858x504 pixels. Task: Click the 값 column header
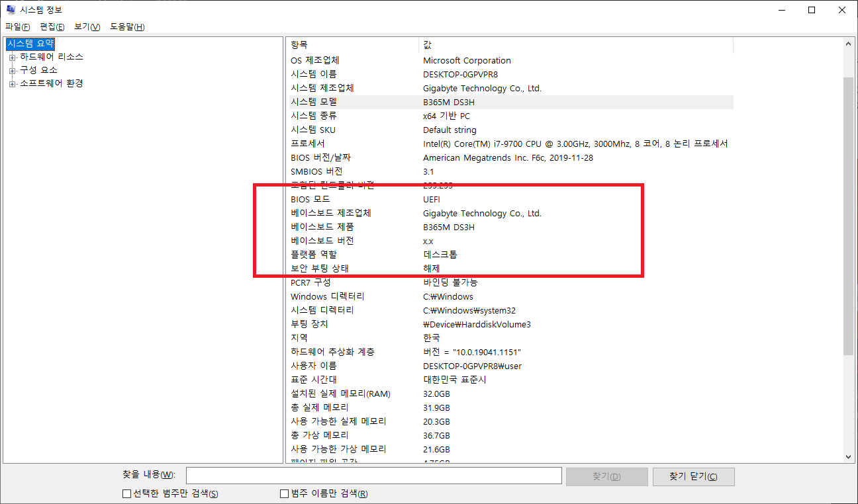click(576, 45)
